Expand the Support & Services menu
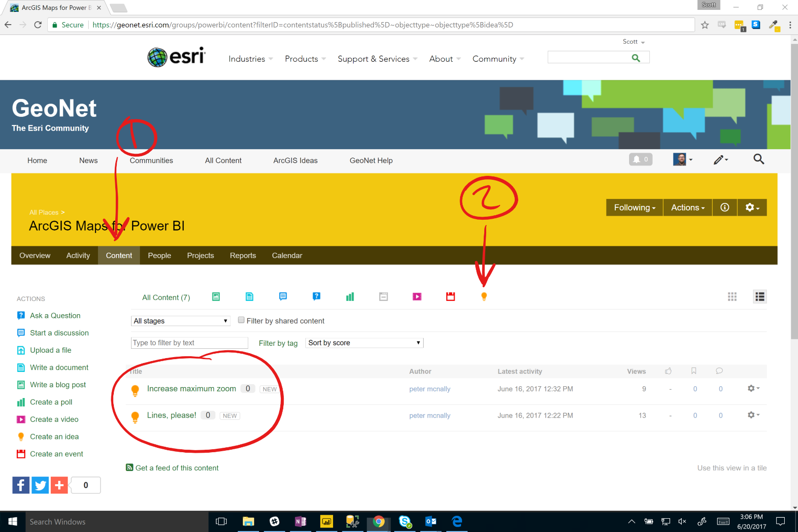The height and width of the screenshot is (532, 798). pos(378,59)
